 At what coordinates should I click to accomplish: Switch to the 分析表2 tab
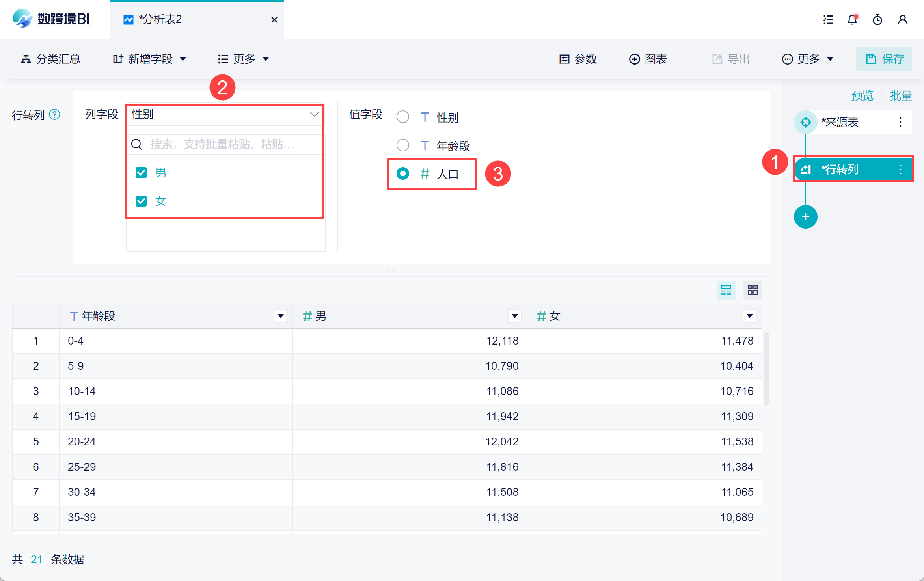(160, 20)
